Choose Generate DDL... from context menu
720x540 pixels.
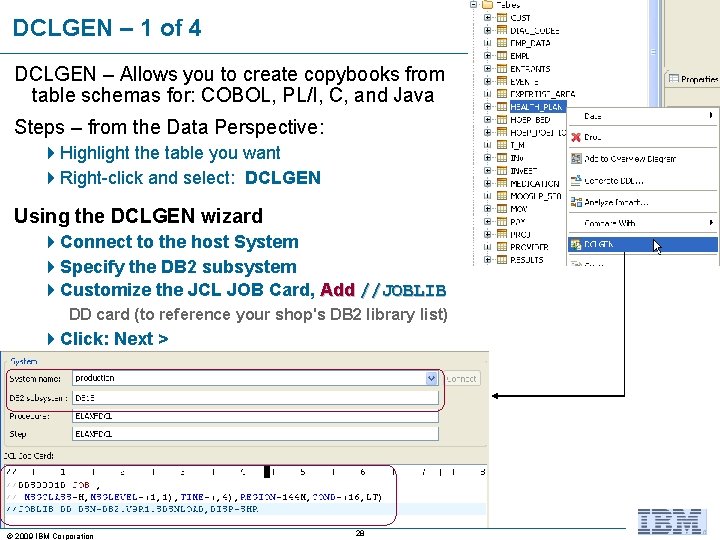pos(643,180)
